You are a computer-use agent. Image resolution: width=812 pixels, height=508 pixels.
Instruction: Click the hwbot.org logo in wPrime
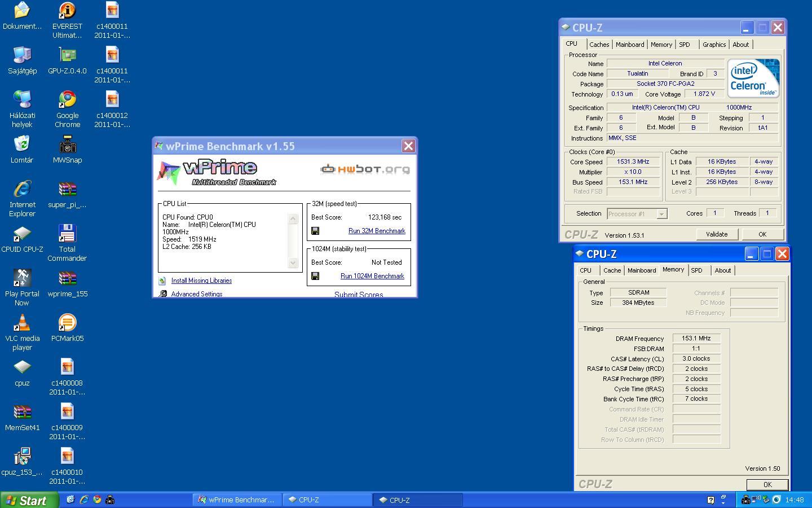365,169
